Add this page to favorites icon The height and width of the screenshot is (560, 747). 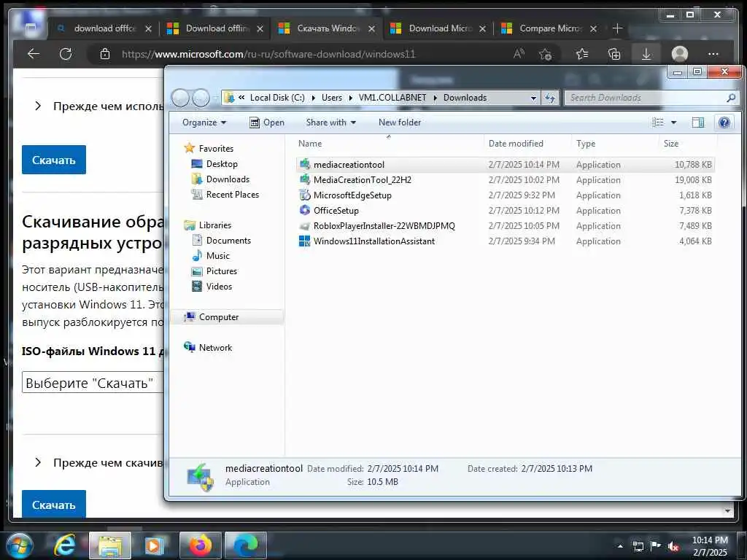tap(546, 54)
